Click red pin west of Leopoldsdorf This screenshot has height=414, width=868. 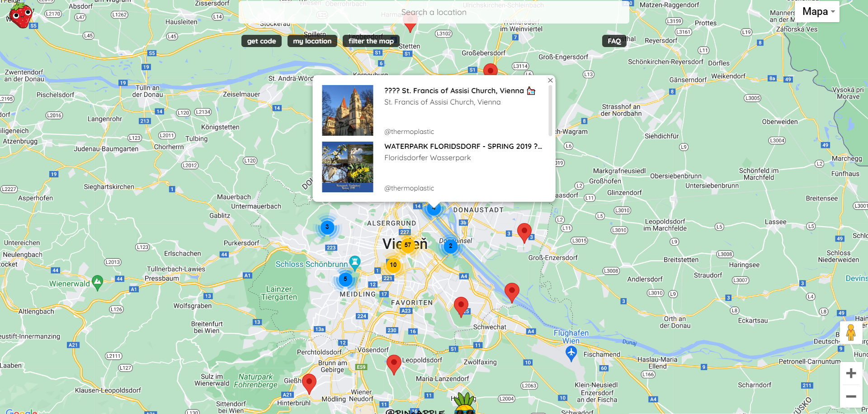point(394,365)
